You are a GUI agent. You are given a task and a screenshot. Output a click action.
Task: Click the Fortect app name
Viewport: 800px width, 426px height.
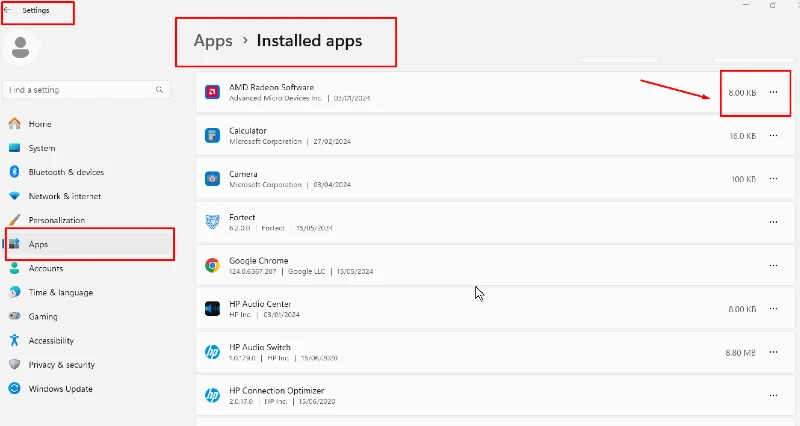(242, 217)
